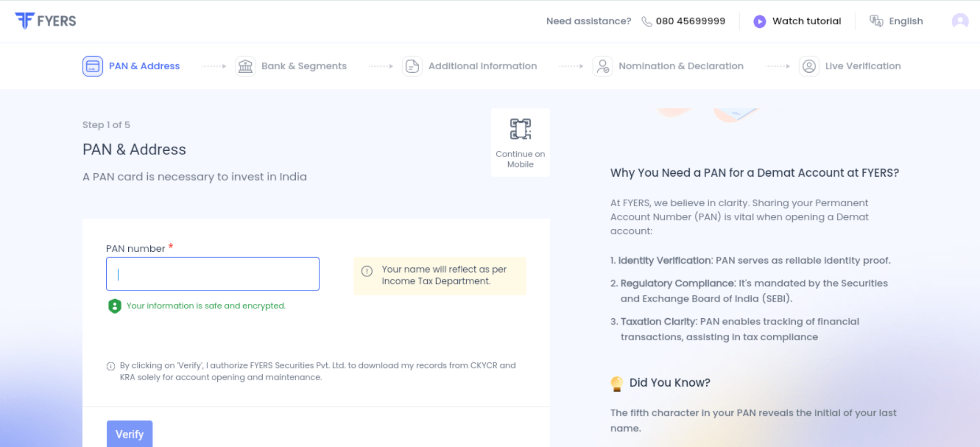
Task: Click inside the PAN number input field
Action: click(212, 274)
